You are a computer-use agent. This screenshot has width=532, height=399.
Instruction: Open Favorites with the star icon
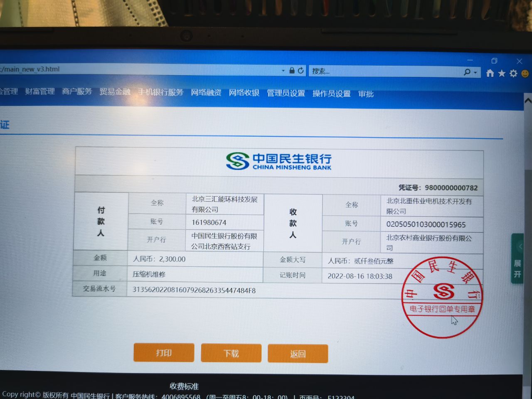(x=502, y=73)
